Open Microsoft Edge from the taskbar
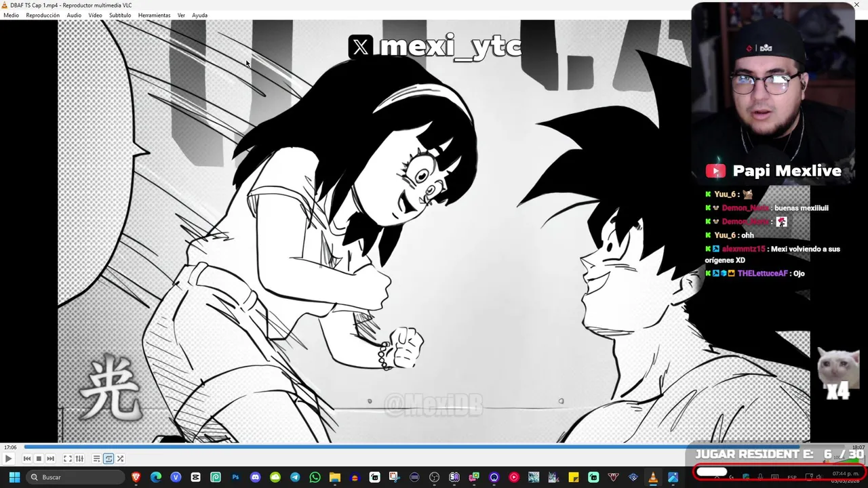Image resolution: width=868 pixels, height=488 pixels. pos(156,477)
